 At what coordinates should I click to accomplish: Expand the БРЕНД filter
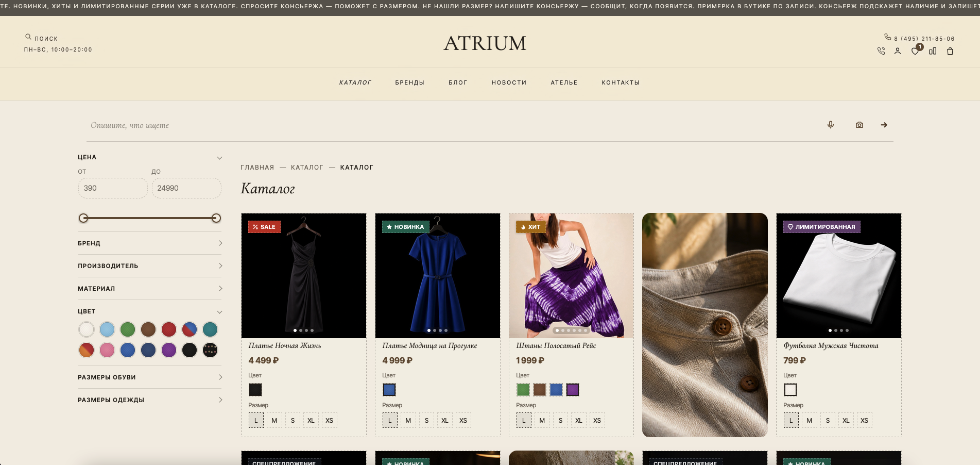point(149,243)
